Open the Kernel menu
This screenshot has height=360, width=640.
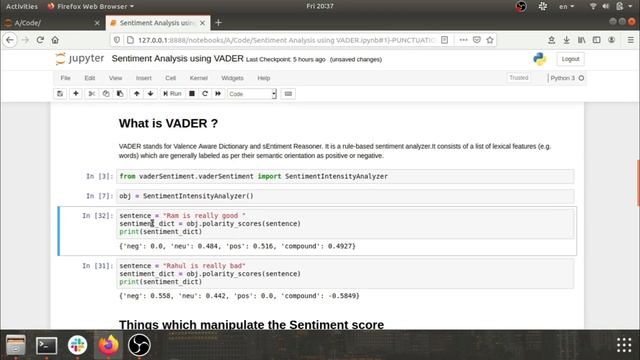(x=199, y=78)
